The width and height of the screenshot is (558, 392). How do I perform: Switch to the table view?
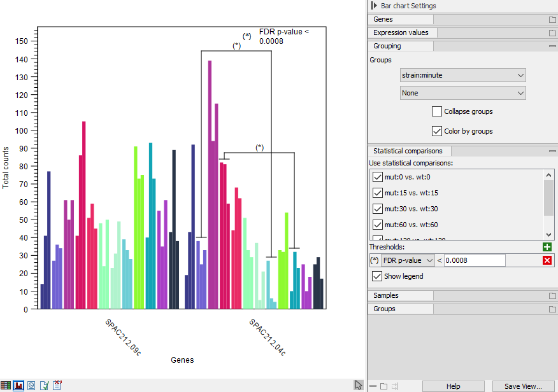(x=6, y=385)
